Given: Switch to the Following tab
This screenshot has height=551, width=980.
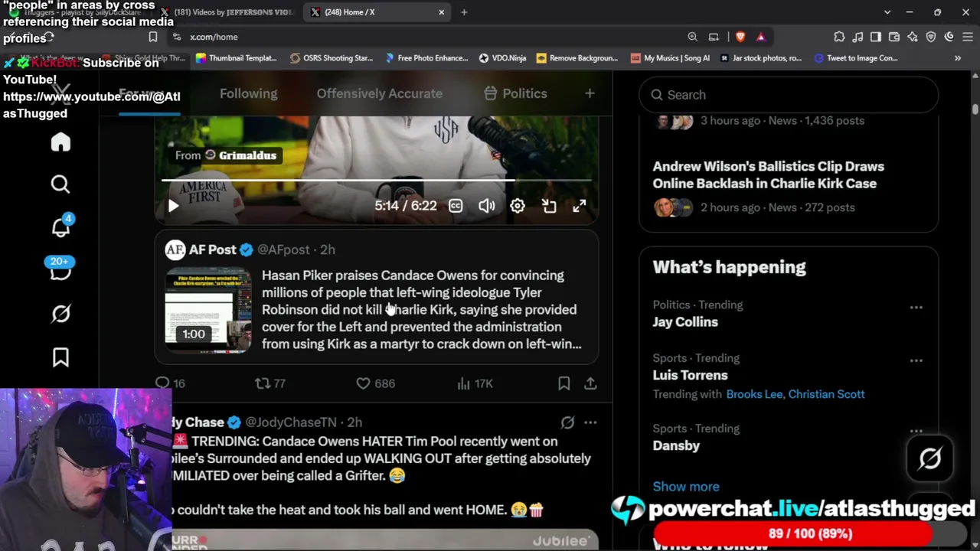Looking at the screenshot, I should [x=249, y=93].
